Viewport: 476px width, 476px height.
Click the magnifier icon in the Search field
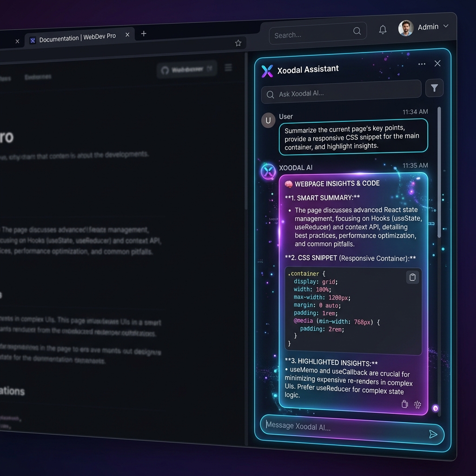(357, 31)
